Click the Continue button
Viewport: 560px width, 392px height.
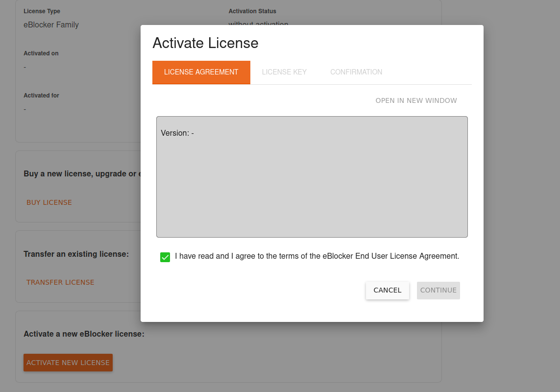[x=438, y=290]
